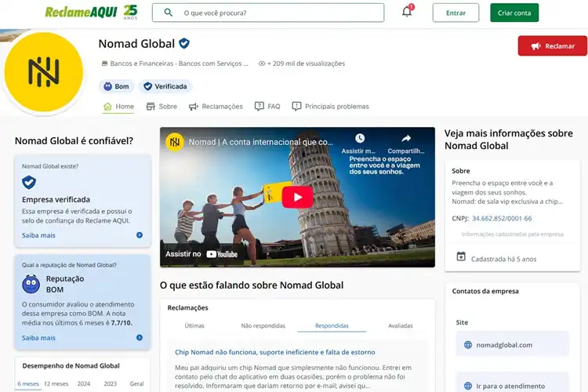Open the Sobre tab
This screenshot has height=392, width=588.
(x=162, y=107)
